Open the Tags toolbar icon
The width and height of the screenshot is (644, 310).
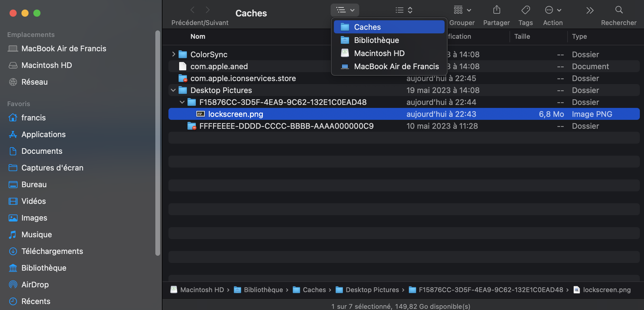[526, 10]
